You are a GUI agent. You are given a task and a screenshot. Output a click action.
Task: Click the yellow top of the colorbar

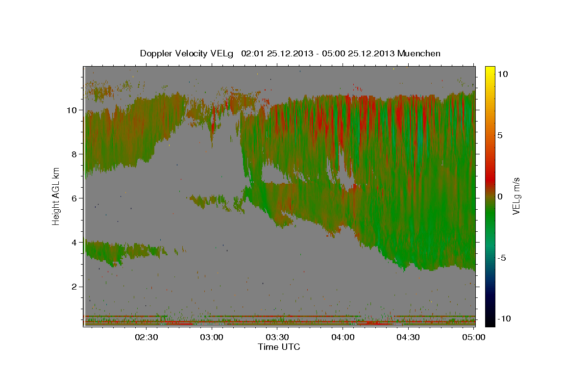(490, 70)
